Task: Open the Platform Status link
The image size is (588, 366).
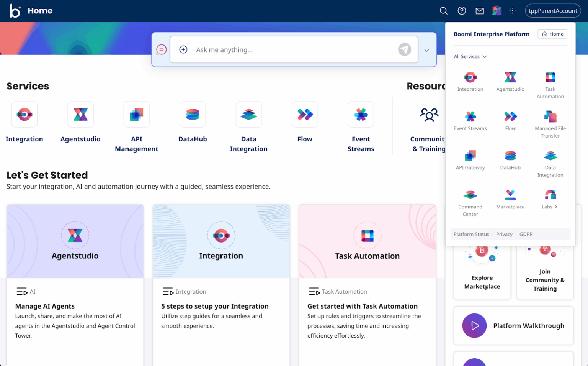Action: [x=471, y=234]
